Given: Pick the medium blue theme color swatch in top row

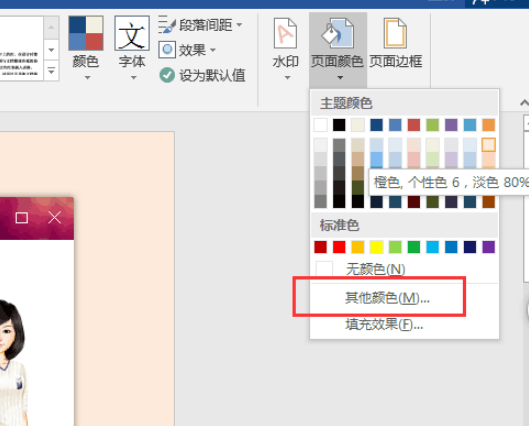Looking at the screenshot, I should 395,125.
